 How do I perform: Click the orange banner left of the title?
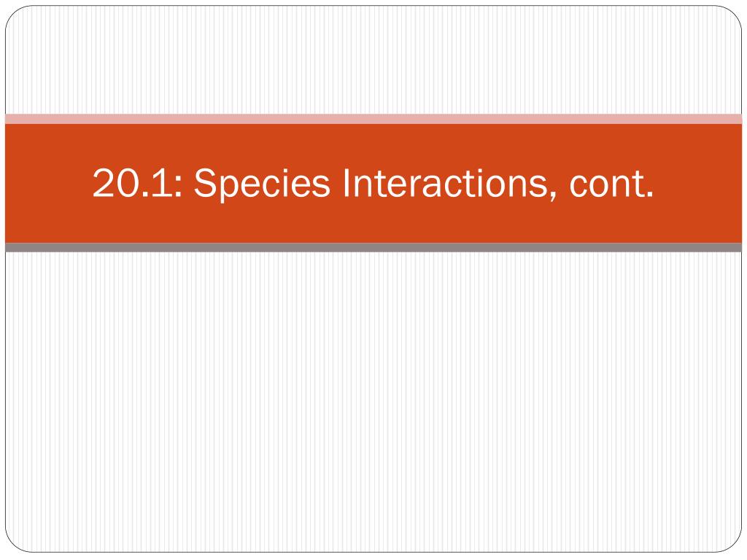[x=47, y=183]
